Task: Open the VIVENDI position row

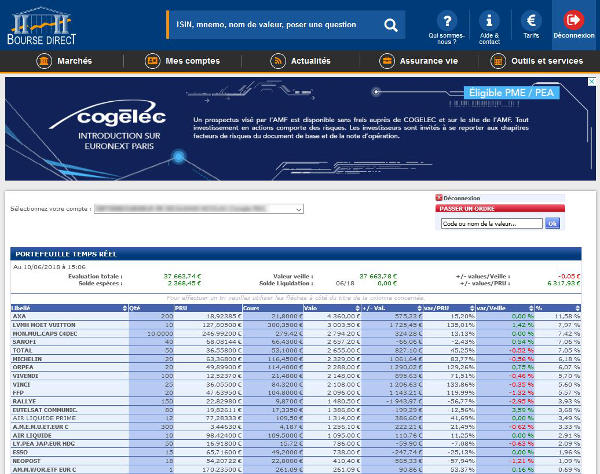Action: click(296, 376)
